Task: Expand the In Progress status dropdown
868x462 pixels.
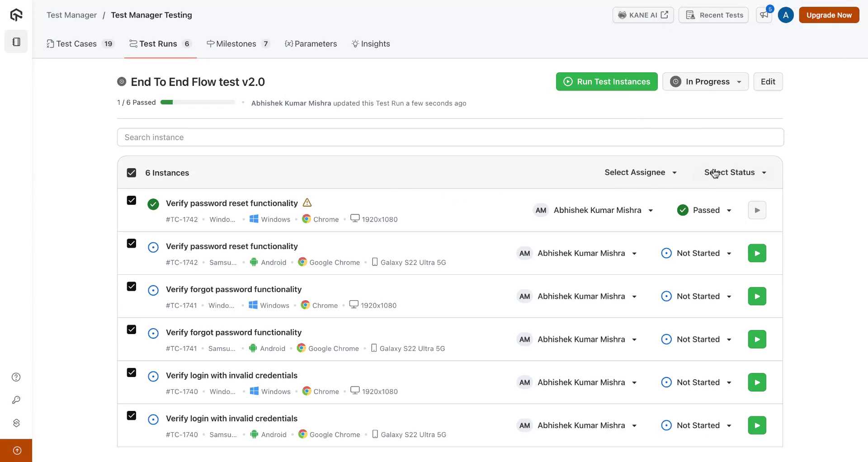Action: 705,82
